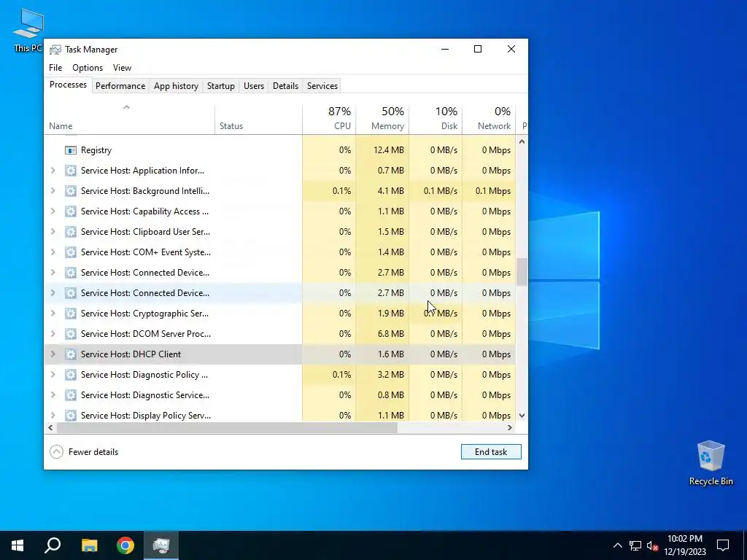The image size is (747, 560).
Task: Expand Service Host: DHCP Client group
Action: pos(53,354)
